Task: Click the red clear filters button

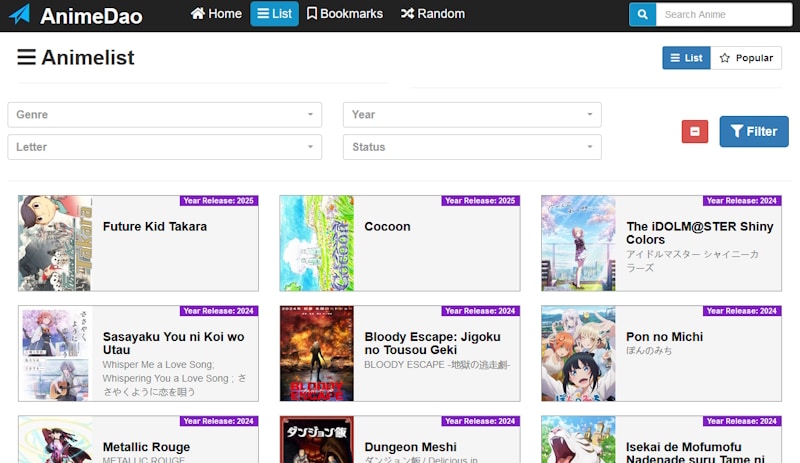Action: (695, 132)
